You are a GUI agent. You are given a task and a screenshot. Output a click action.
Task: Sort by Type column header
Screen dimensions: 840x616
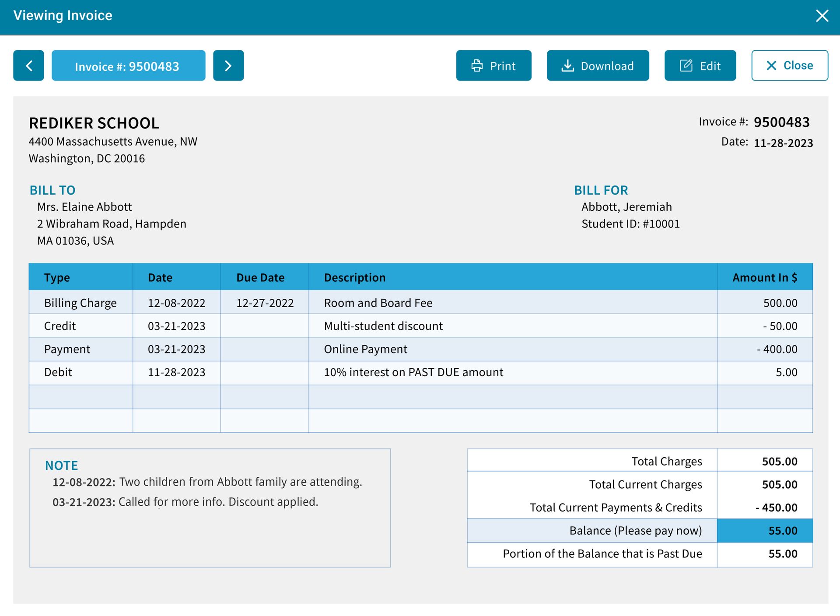(x=57, y=277)
